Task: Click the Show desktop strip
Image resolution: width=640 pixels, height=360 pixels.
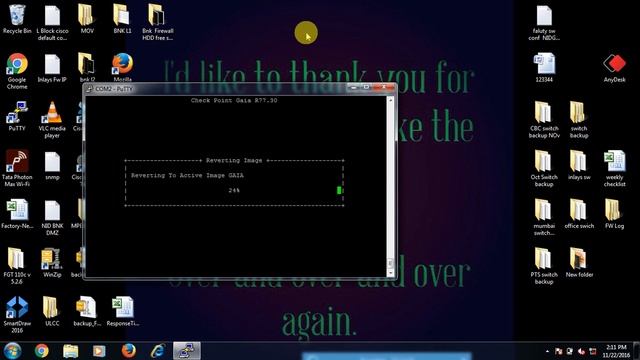Action: pyautogui.click(x=637, y=351)
